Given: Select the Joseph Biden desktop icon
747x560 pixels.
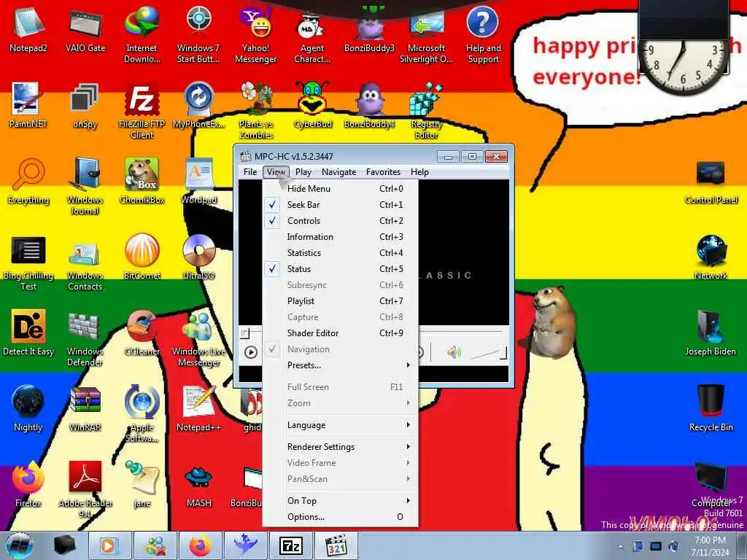Looking at the screenshot, I should tap(711, 332).
